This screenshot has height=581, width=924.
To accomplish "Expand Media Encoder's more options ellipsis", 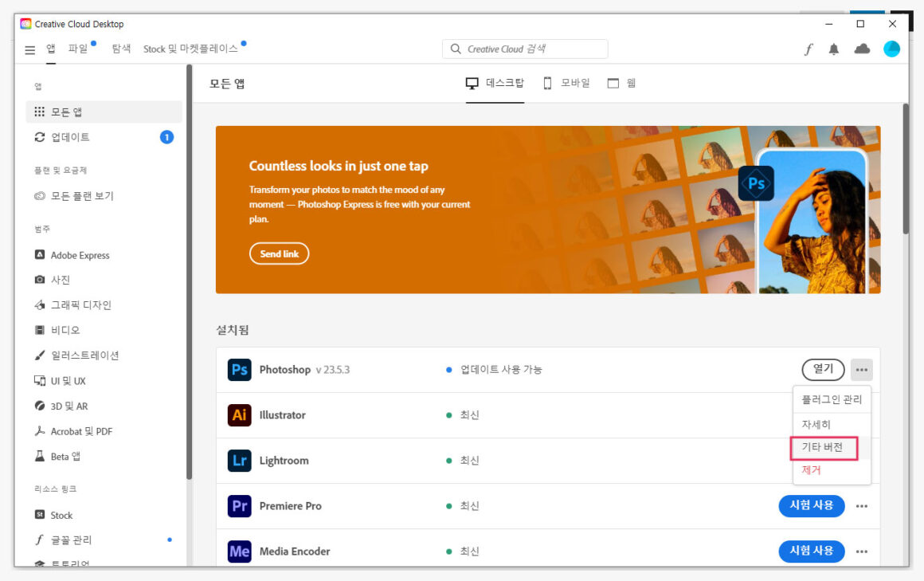I will (861, 552).
